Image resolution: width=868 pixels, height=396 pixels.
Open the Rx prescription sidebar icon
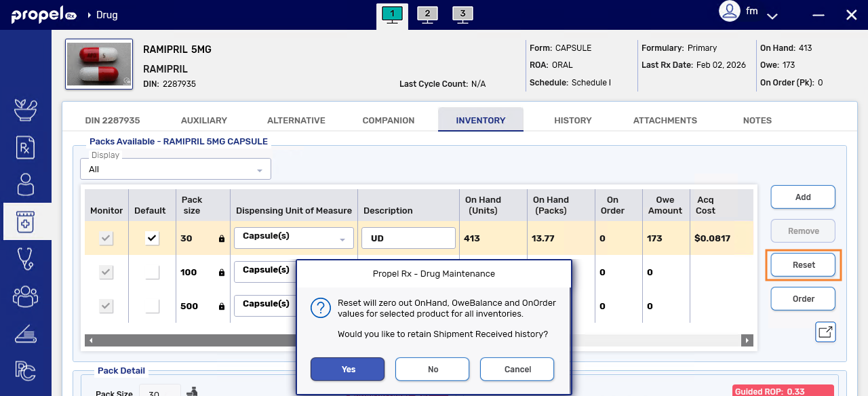click(25, 147)
